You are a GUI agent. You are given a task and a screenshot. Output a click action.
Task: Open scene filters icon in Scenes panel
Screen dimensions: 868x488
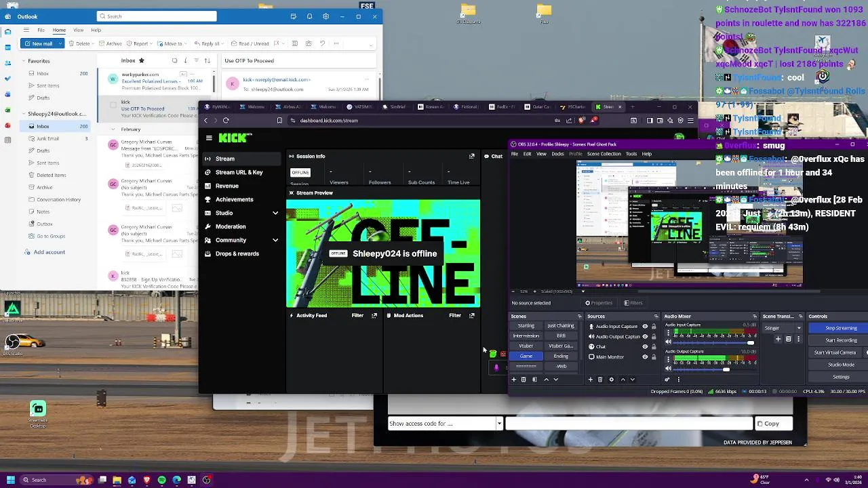[534, 380]
